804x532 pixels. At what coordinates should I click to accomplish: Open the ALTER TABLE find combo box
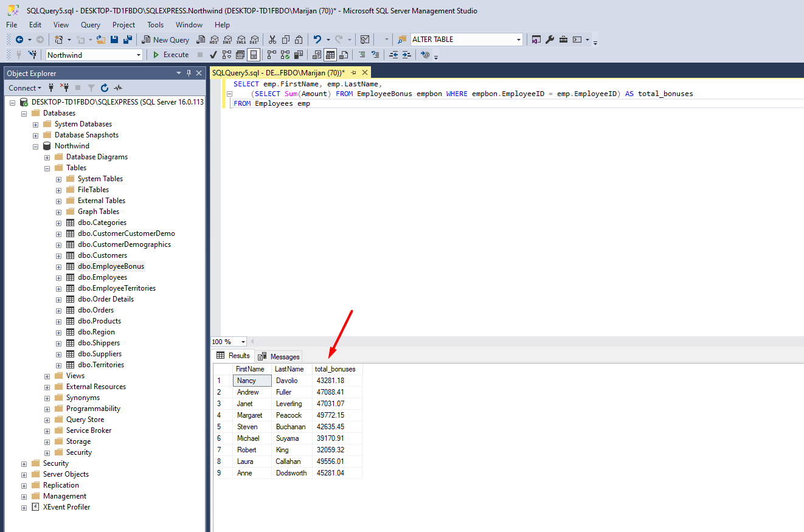[519, 40]
